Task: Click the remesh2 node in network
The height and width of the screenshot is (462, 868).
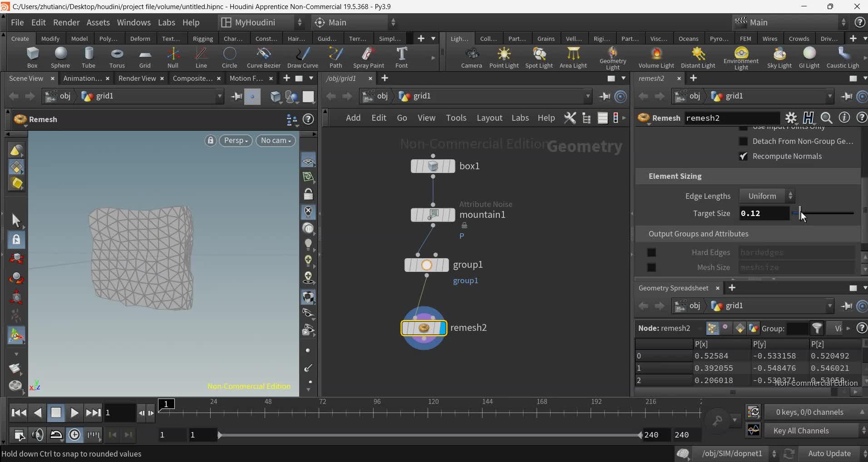Action: point(424,328)
